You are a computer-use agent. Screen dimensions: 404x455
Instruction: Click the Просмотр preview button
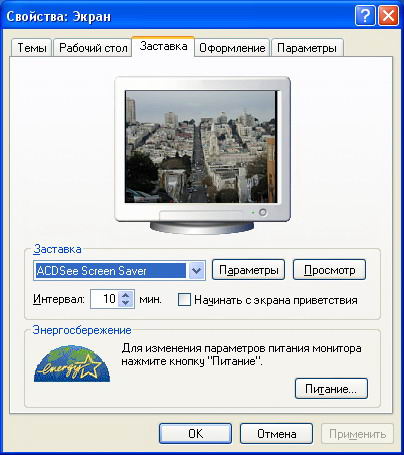click(329, 270)
